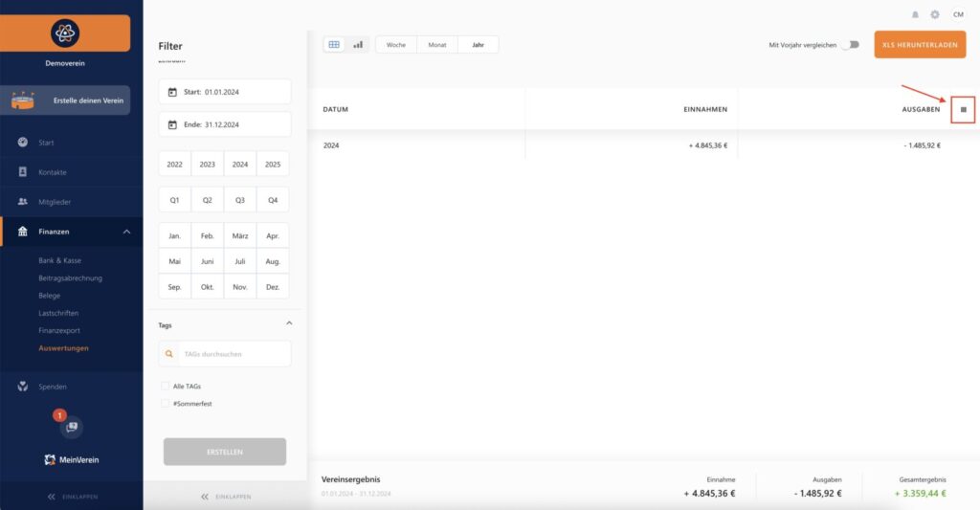Screen dimensions: 980x510
Task: Click the Start dashboard icon
Action: pos(23,142)
